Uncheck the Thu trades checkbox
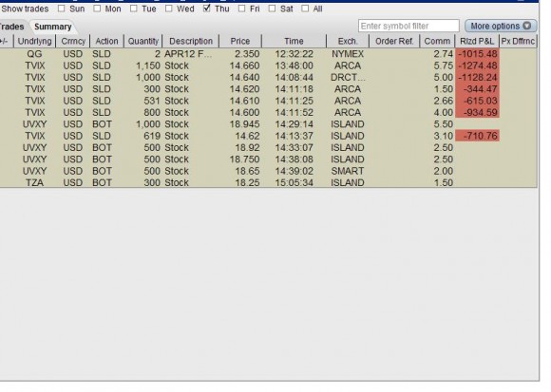The height and width of the screenshot is (392, 551). click(x=207, y=9)
